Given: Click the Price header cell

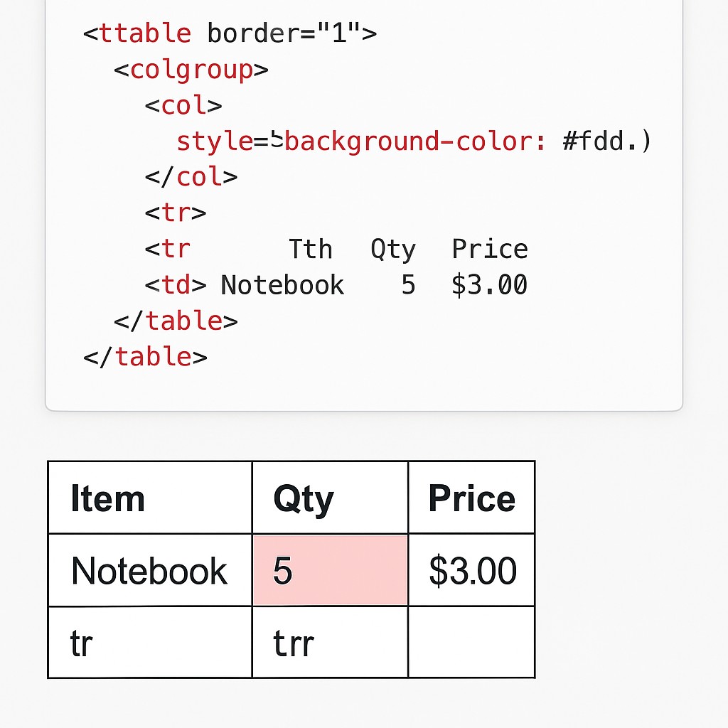Looking at the screenshot, I should point(471,498).
